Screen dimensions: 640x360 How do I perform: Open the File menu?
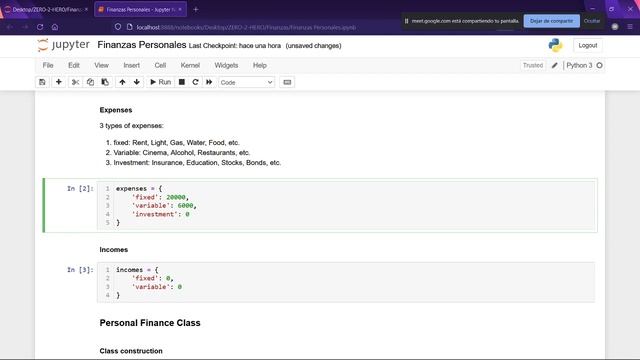click(x=48, y=65)
